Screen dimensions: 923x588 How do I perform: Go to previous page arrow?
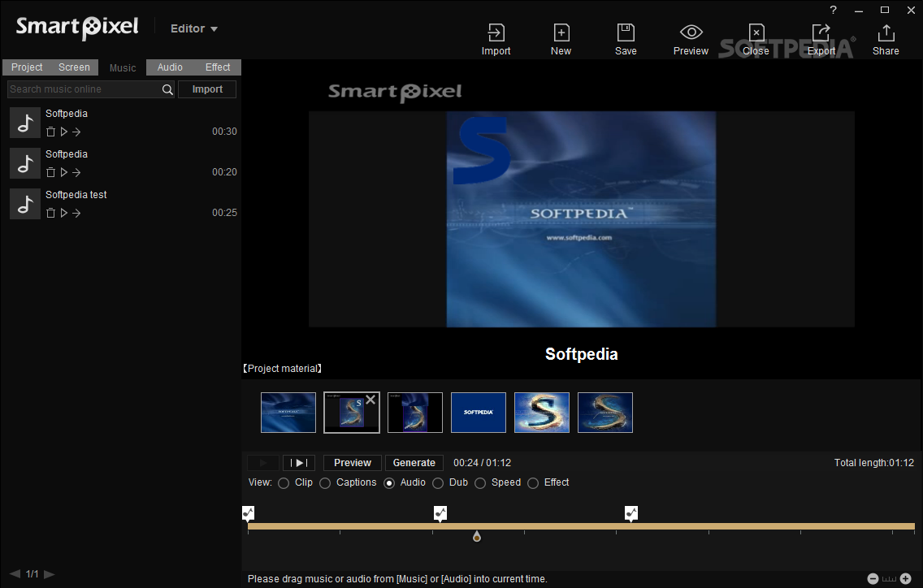pyautogui.click(x=15, y=574)
